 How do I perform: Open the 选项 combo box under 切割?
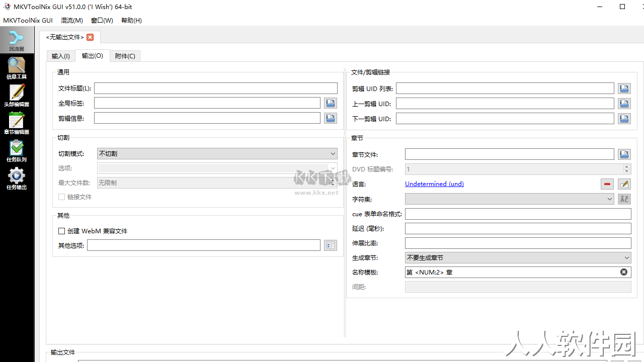217,168
